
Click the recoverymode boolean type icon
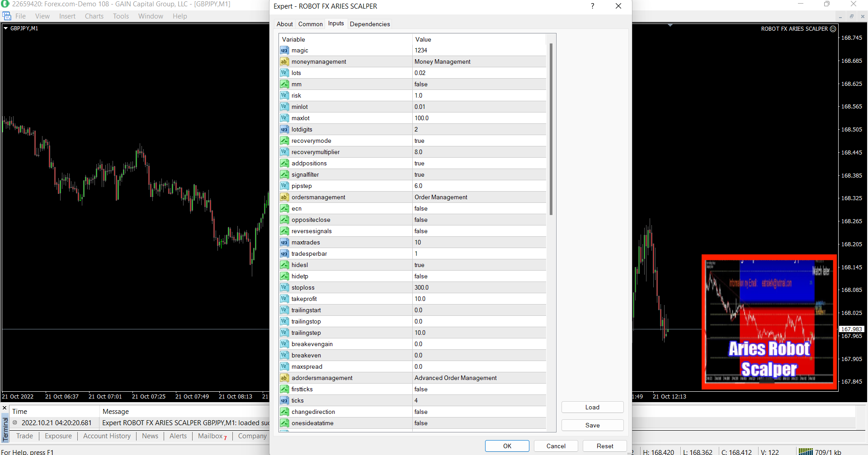tap(284, 141)
